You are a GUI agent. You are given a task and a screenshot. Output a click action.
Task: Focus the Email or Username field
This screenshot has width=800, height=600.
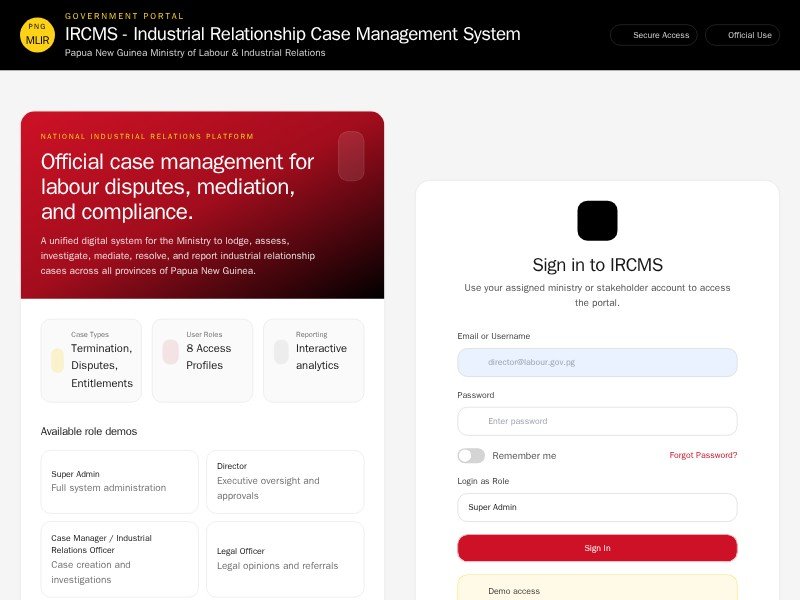click(x=597, y=362)
